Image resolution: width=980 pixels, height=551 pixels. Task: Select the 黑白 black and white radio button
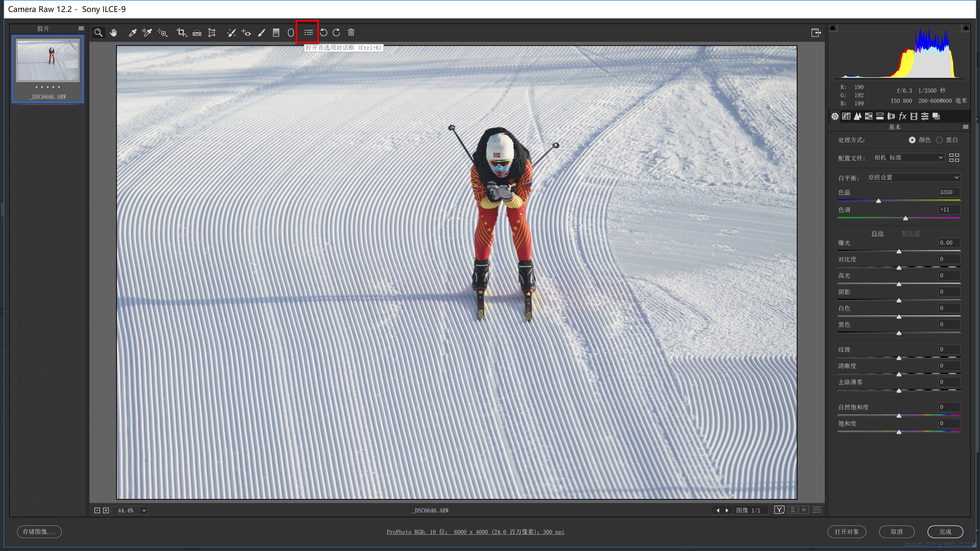(939, 140)
